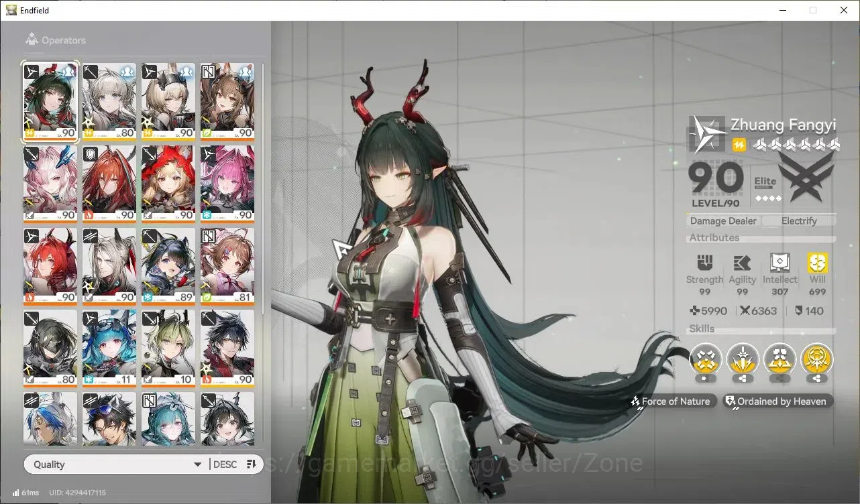Select the pink-haired blue-horned operator card
860x504 pixels.
click(50, 184)
